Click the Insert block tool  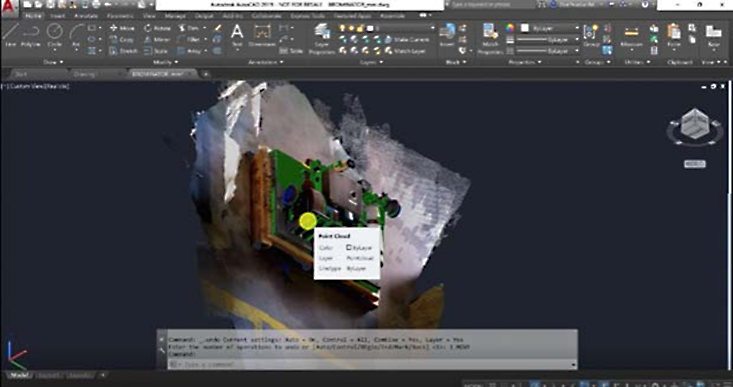pos(447,35)
